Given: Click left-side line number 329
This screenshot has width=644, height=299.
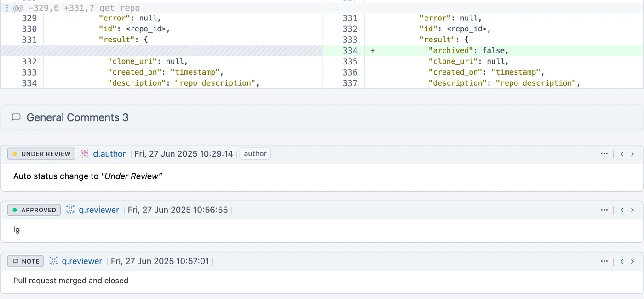Looking at the screenshot, I should point(29,18).
